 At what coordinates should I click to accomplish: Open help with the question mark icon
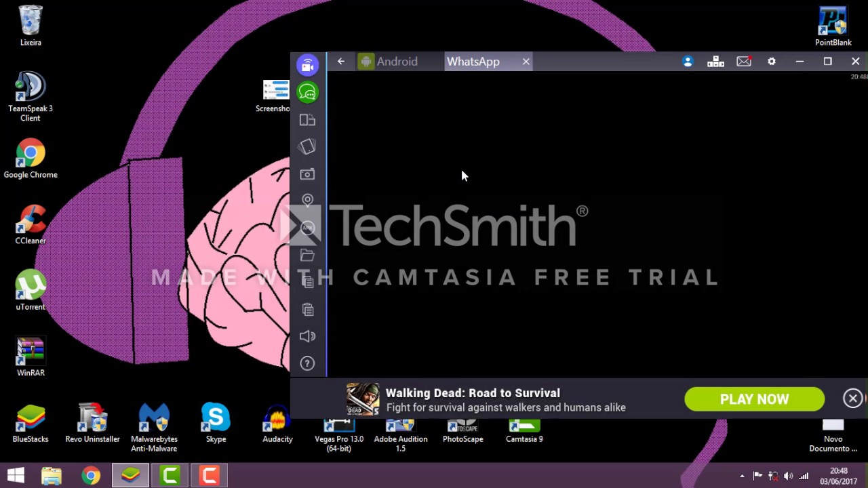pos(307,363)
